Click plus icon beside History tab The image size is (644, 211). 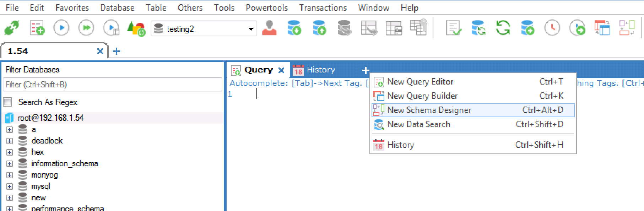pyautogui.click(x=366, y=70)
